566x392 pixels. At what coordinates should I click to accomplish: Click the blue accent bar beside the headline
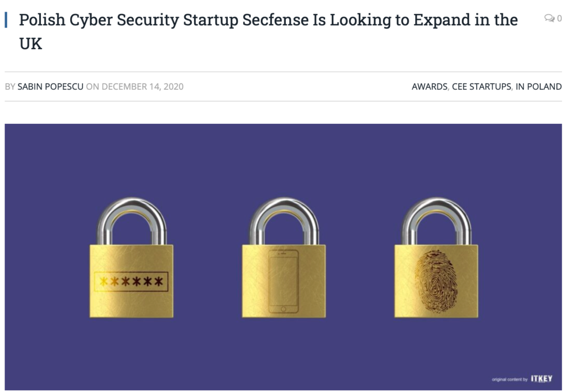[x=6, y=20]
